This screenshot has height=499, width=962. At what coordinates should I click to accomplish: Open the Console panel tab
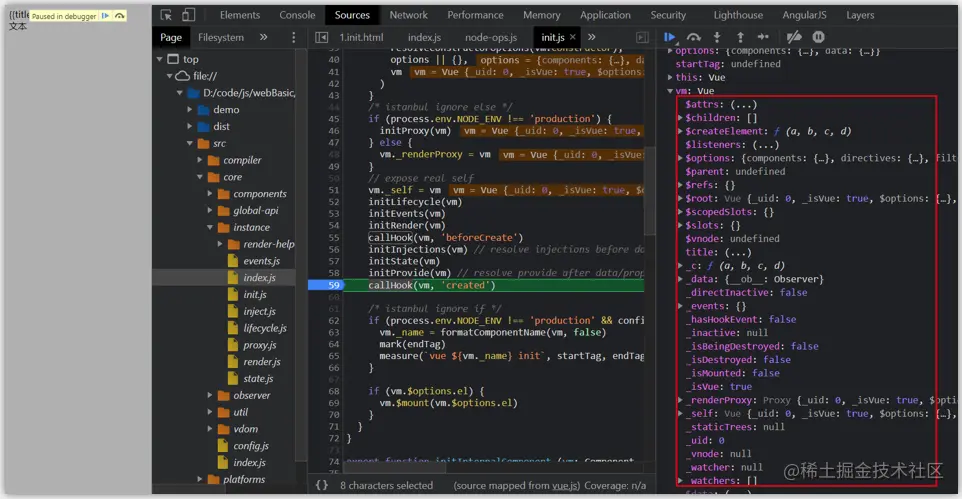click(x=297, y=15)
